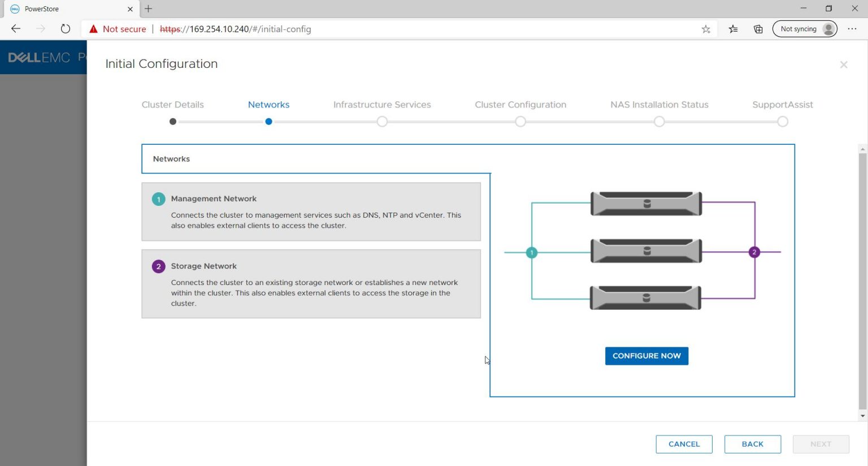Select the SupportAssist step circle
This screenshot has height=466, width=868.
(782, 121)
